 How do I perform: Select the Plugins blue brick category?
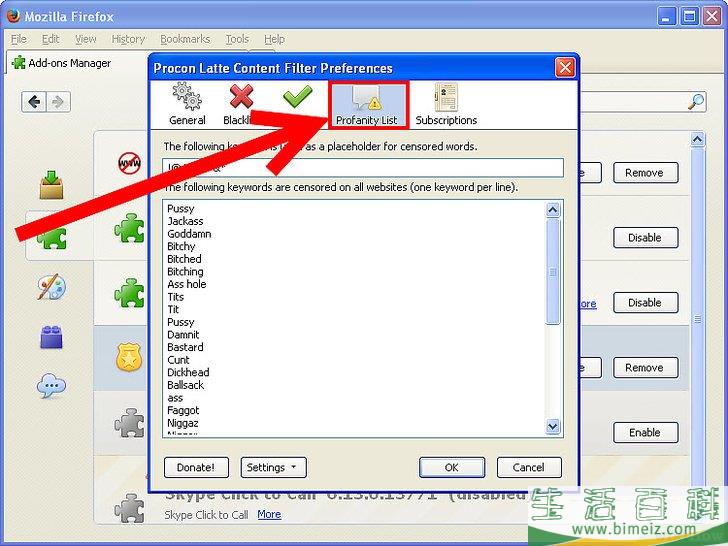[51, 337]
